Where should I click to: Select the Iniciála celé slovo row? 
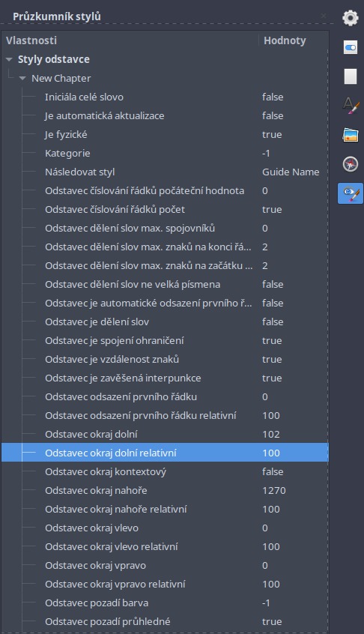[165, 97]
